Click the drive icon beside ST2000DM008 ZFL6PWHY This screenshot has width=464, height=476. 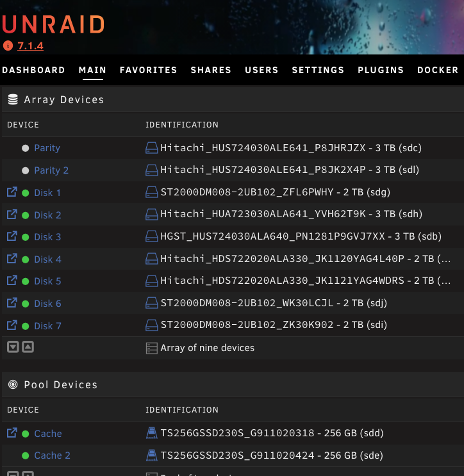pos(151,192)
